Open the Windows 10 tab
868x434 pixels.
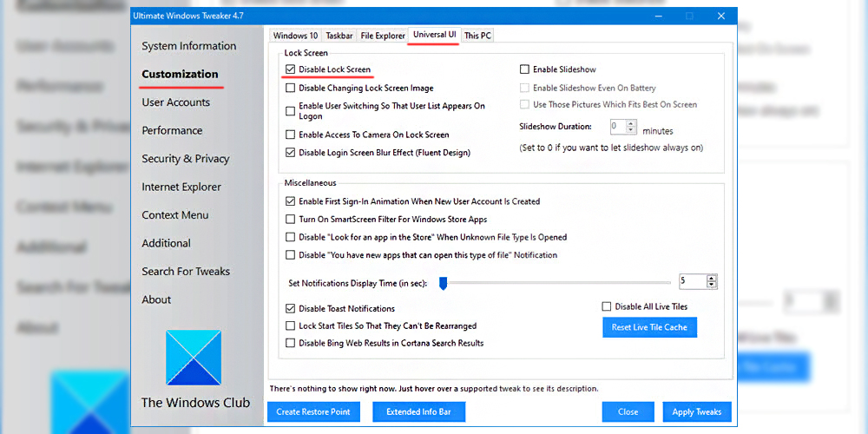[x=295, y=36]
